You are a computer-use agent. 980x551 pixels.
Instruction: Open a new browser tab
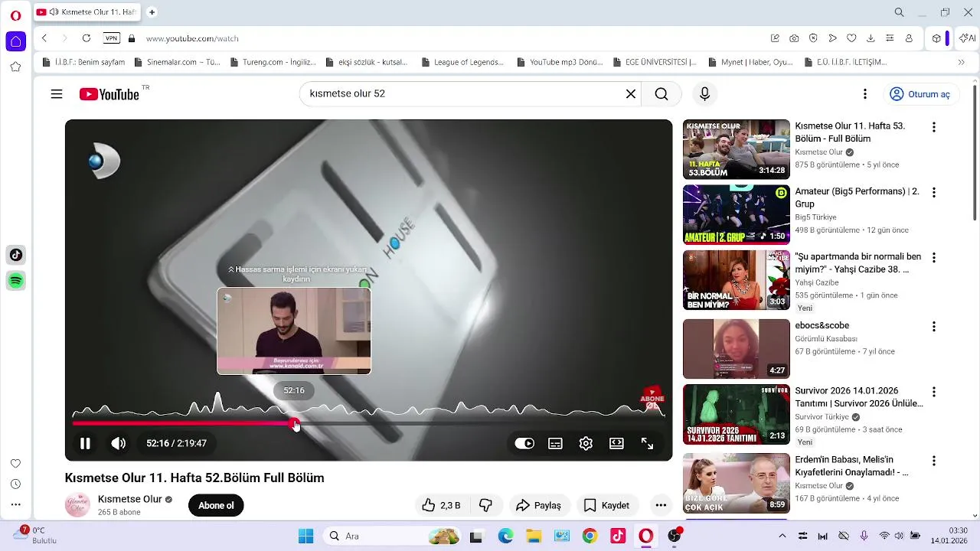pos(152,12)
